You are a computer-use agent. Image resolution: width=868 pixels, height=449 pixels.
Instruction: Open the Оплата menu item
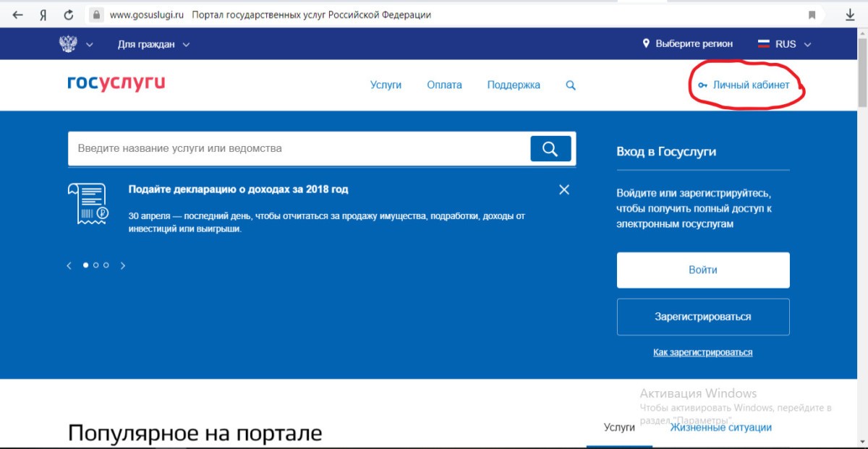444,85
